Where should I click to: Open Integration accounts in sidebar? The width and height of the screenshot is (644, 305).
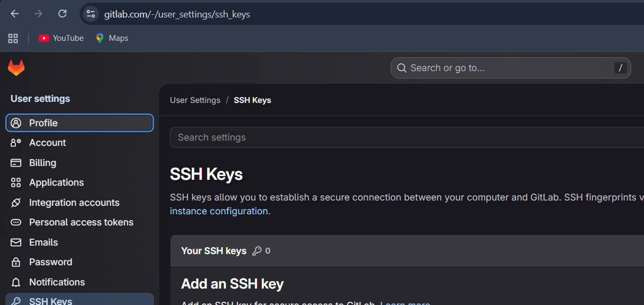point(80,203)
